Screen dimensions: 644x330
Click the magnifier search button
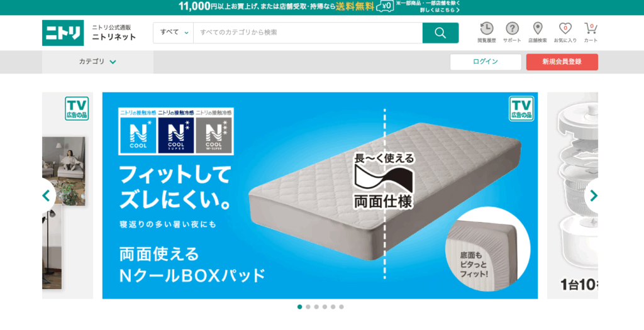coord(440,33)
